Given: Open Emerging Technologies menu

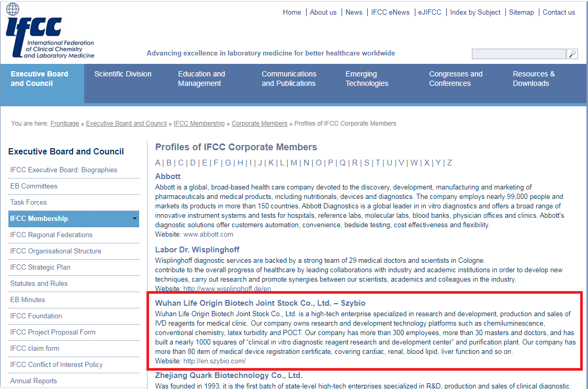Looking at the screenshot, I should [367, 79].
